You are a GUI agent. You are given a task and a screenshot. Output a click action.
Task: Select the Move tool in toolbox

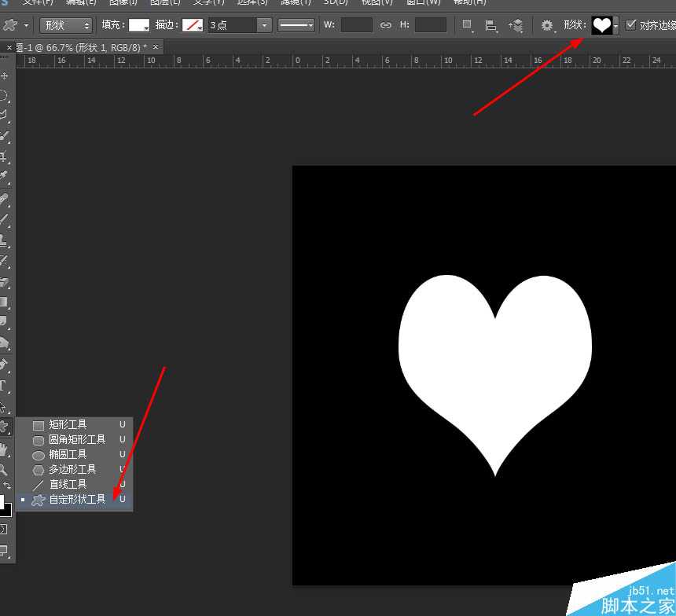(5, 76)
